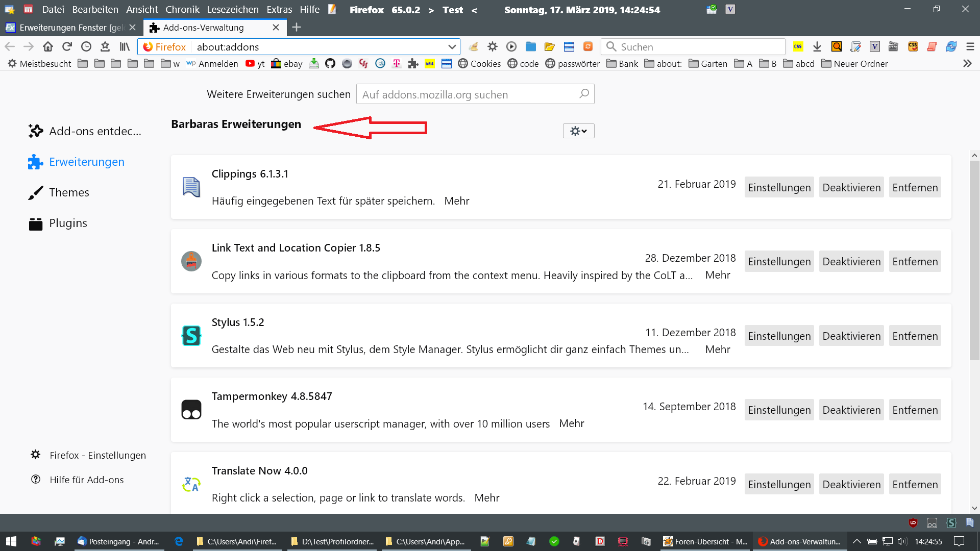Image resolution: width=980 pixels, height=551 pixels.
Task: Show more bookmarks overflow chevron
Action: click(x=967, y=64)
